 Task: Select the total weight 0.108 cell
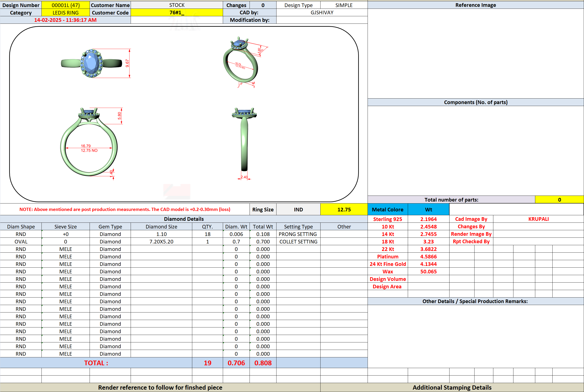[x=263, y=234]
